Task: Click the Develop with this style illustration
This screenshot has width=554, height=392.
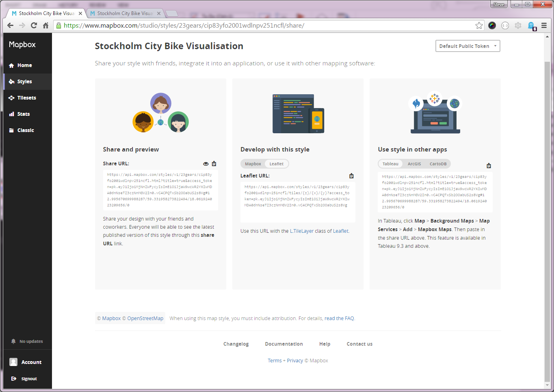Action: [x=298, y=114]
